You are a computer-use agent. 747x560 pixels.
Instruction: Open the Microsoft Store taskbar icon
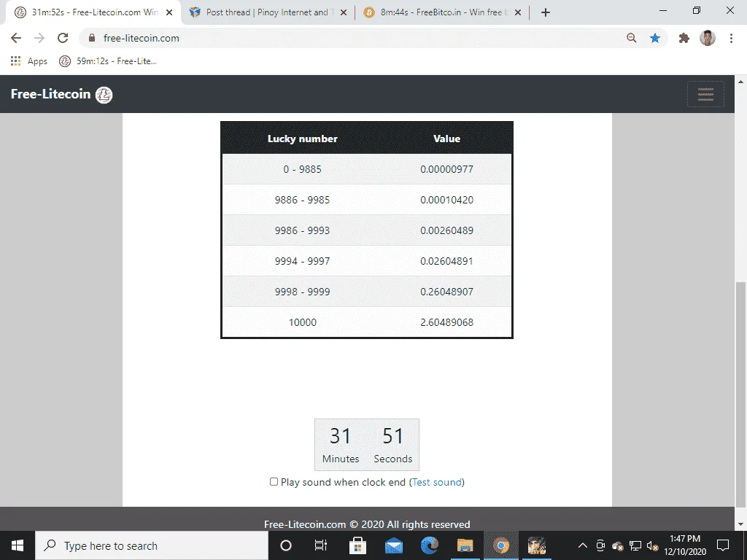357,545
